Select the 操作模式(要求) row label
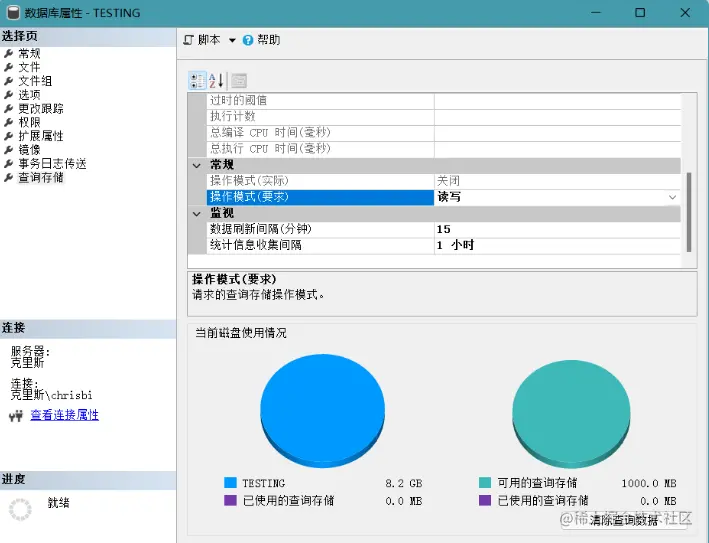The height and width of the screenshot is (543, 709). click(320, 197)
